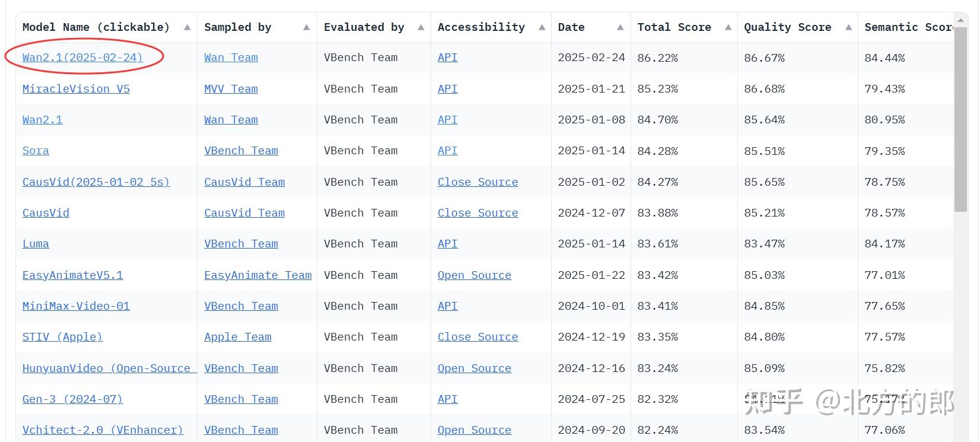980x442 pixels.
Task: Click Close Source link for STIV (Apple)
Action: [x=478, y=337]
